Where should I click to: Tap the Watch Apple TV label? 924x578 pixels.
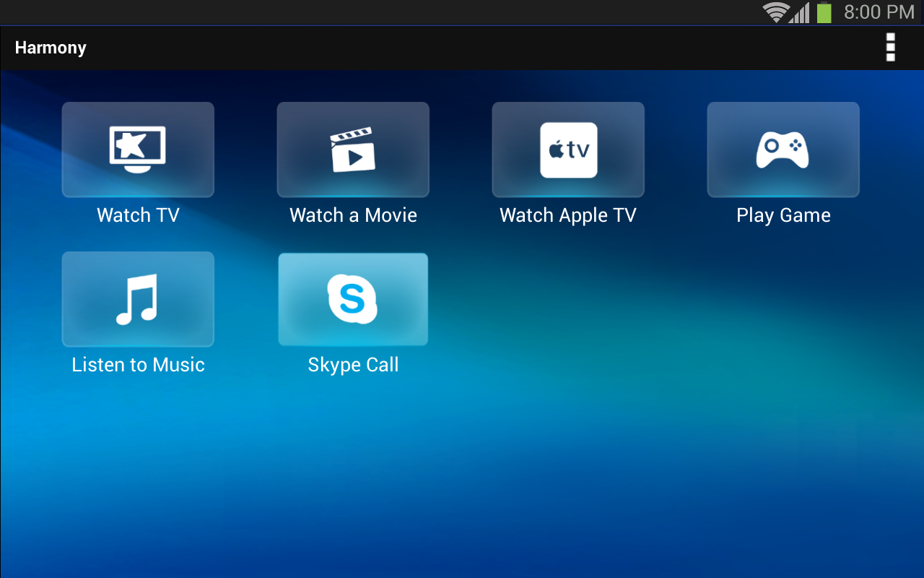tap(567, 215)
